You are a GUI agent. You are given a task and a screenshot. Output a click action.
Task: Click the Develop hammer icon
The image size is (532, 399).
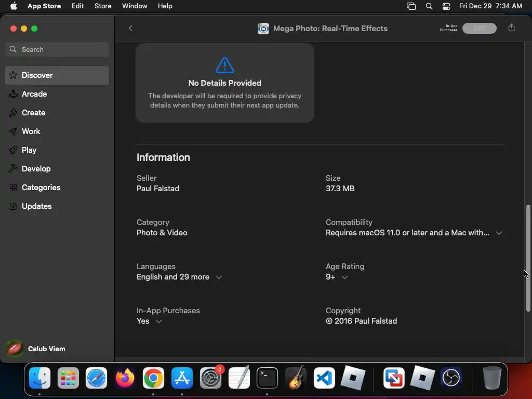click(x=13, y=169)
